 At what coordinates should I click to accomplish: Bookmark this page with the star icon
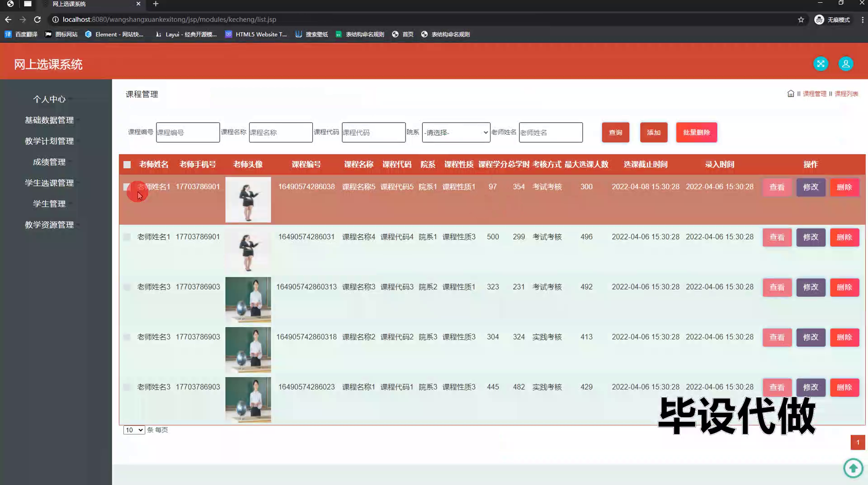point(801,19)
